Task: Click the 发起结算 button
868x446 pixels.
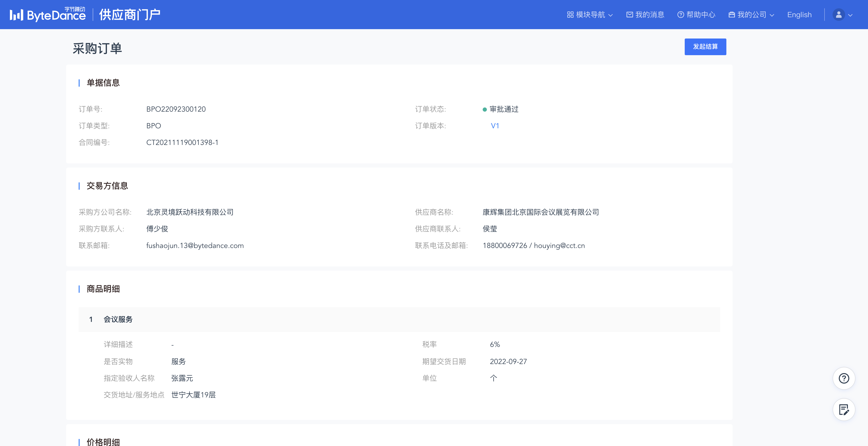Action: pyautogui.click(x=705, y=47)
